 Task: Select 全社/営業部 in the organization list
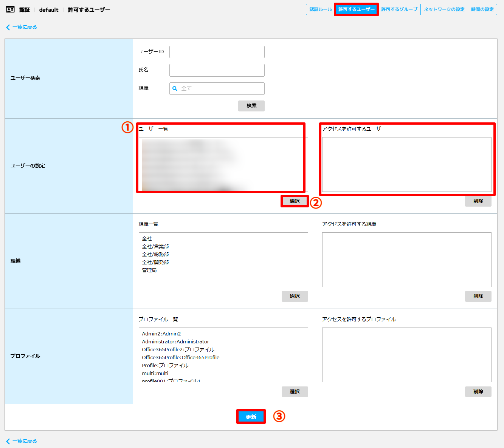click(x=155, y=247)
